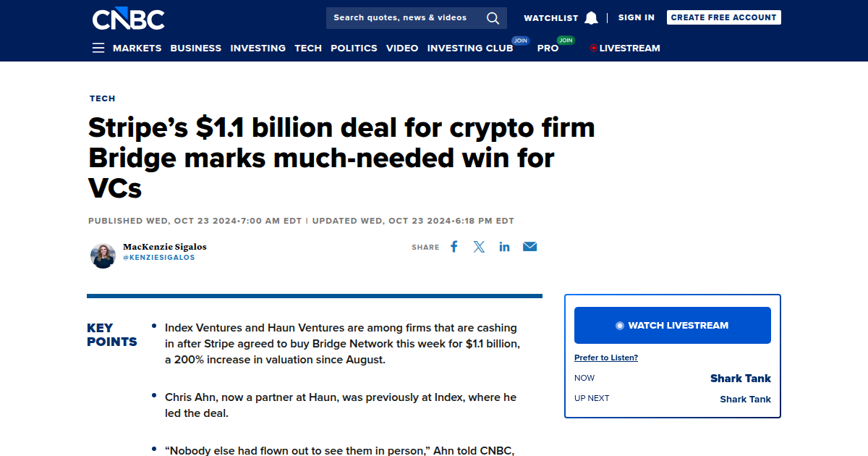
Task: Open the hamburger navigation menu
Action: (98, 48)
